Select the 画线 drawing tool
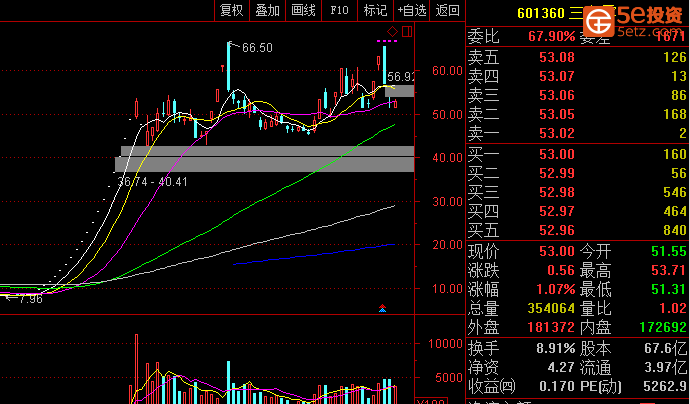Screen dimensions: 690x404 click(303, 10)
